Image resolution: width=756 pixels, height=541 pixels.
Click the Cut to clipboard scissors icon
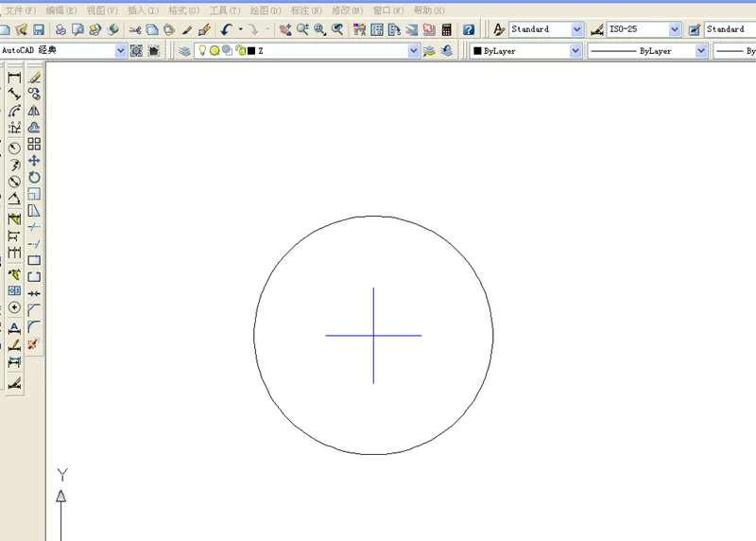tap(134, 30)
